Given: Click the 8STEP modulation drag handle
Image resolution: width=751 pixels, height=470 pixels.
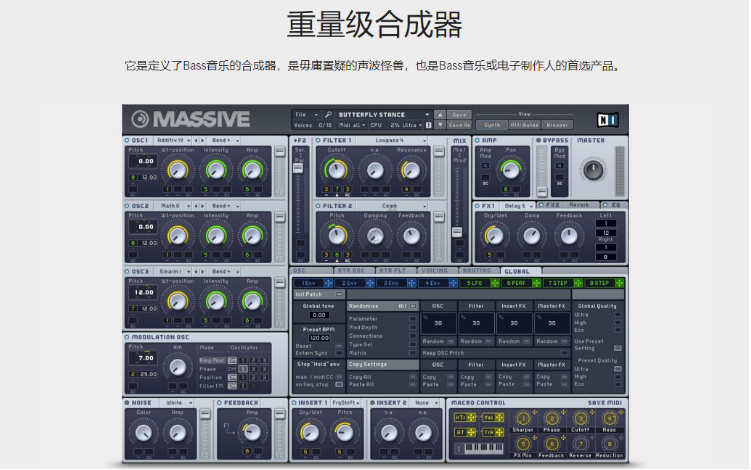Looking at the screenshot, I should click(x=619, y=283).
